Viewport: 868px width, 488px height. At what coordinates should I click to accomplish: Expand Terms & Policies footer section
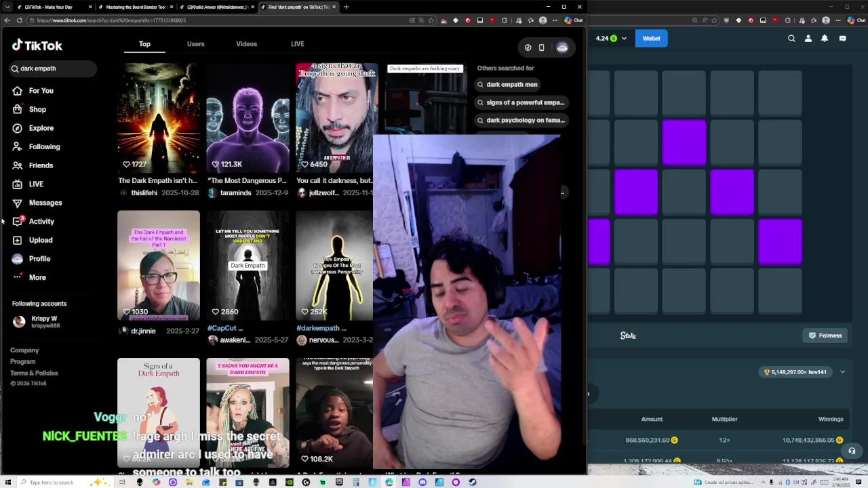34,373
